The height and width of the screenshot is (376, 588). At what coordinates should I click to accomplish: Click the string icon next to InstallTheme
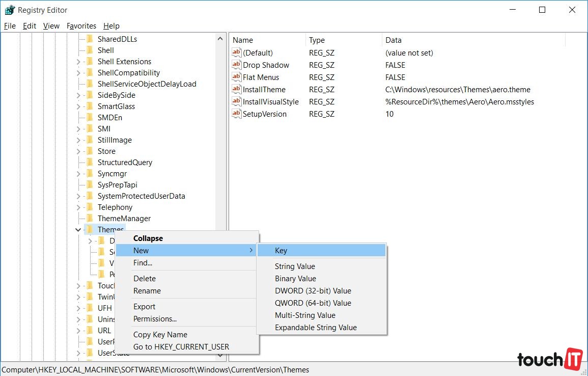point(236,90)
